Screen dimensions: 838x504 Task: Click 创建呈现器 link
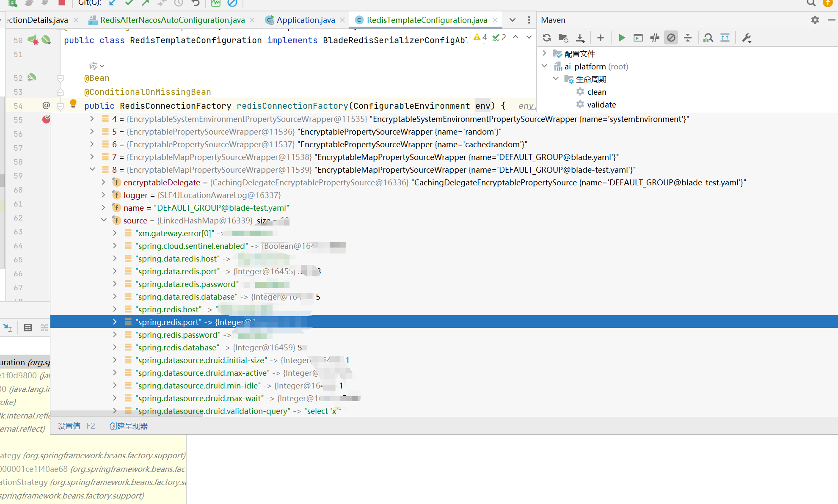tap(129, 426)
